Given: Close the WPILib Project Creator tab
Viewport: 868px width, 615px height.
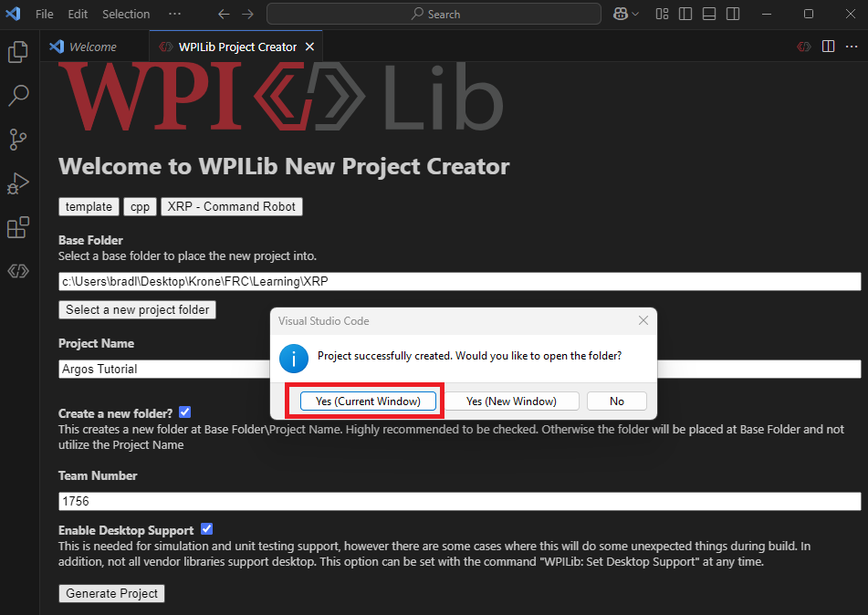Looking at the screenshot, I should (309, 47).
